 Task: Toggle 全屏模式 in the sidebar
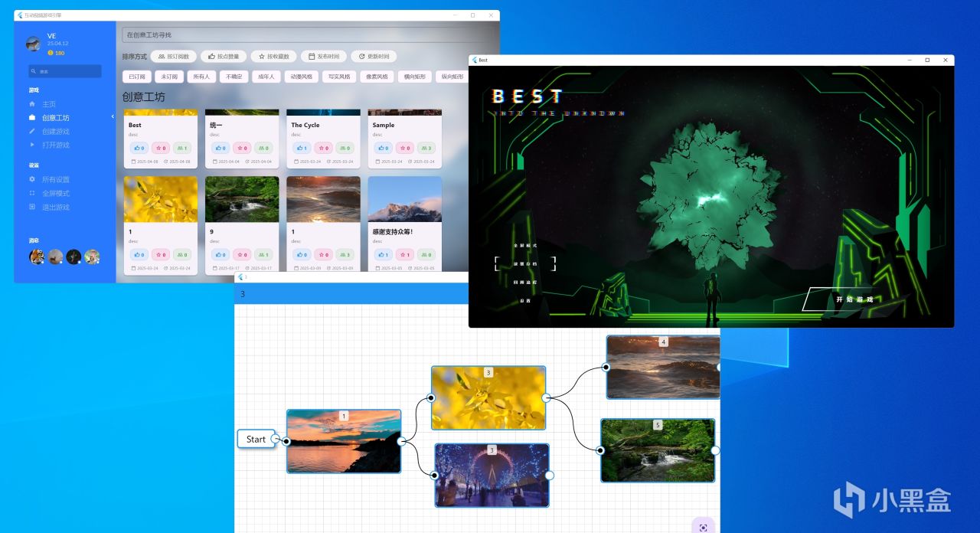click(x=55, y=193)
